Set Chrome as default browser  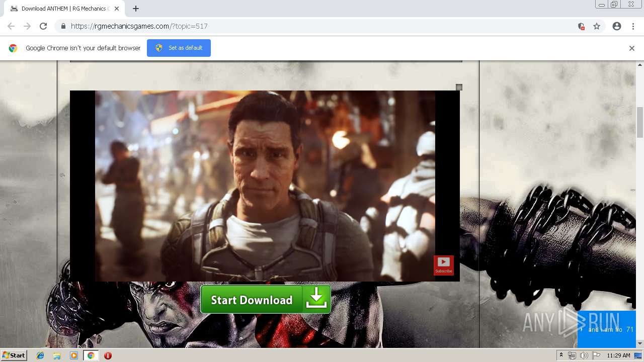coord(179,48)
